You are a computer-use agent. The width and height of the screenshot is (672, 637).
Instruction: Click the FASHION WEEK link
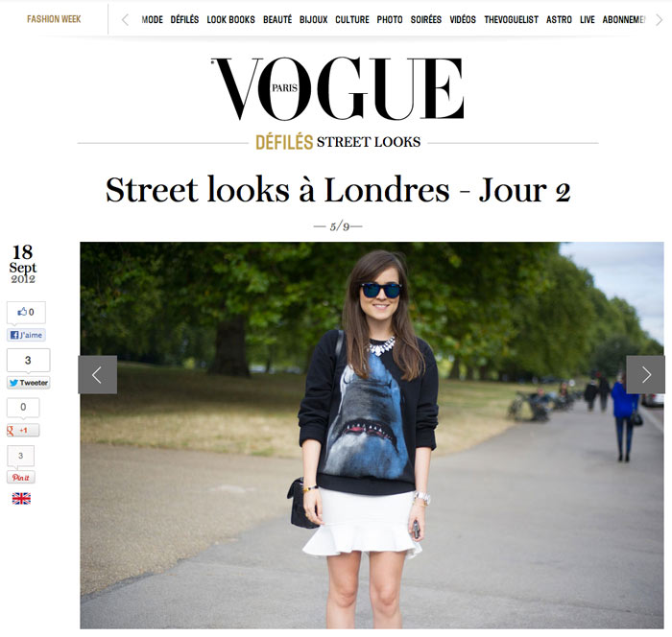[x=54, y=19]
